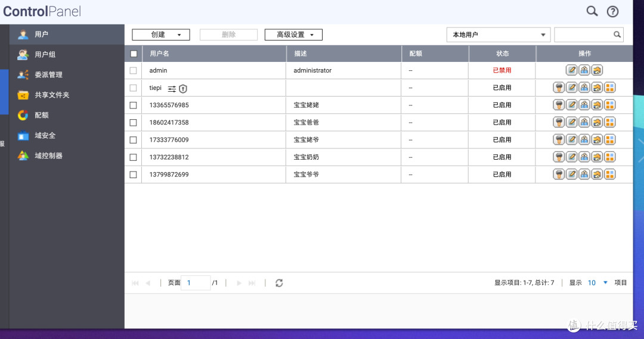
Task: Change password for user tiepi
Action: pyautogui.click(x=559, y=88)
